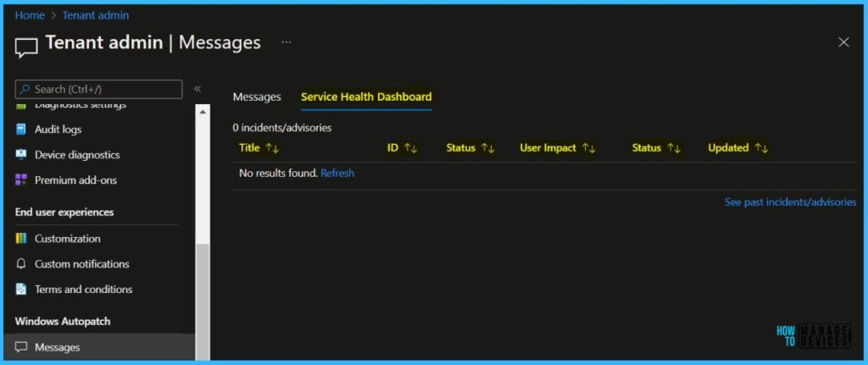Switch to the Messages tab
This screenshot has width=868, height=365.
click(257, 97)
